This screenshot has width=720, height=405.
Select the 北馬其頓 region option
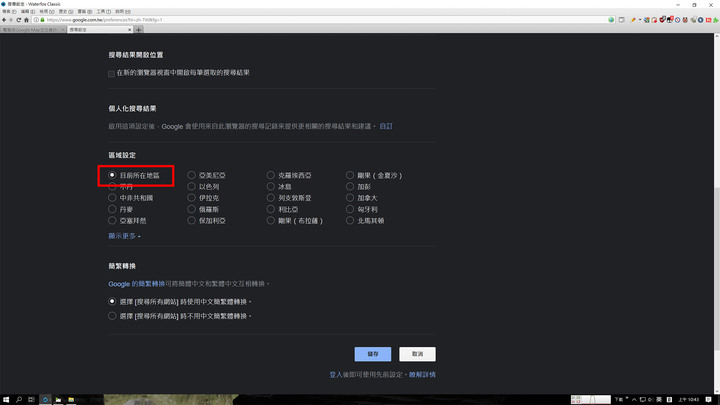pos(350,220)
